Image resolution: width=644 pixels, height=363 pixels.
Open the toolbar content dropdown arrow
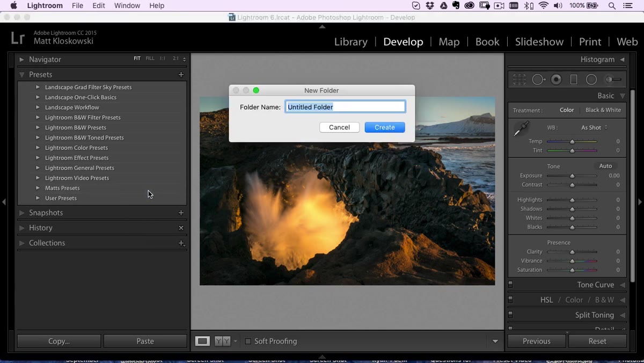[495, 341]
